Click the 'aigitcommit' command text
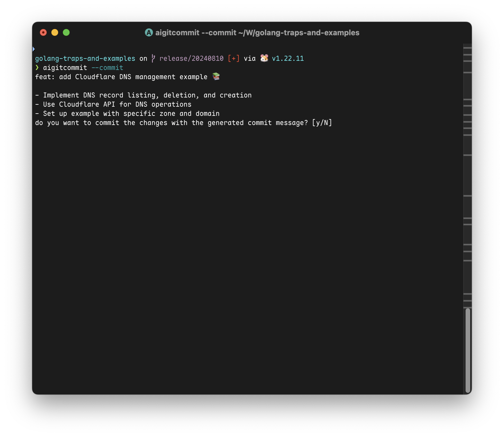Screen dimensions: 504x437 [x=65, y=68]
